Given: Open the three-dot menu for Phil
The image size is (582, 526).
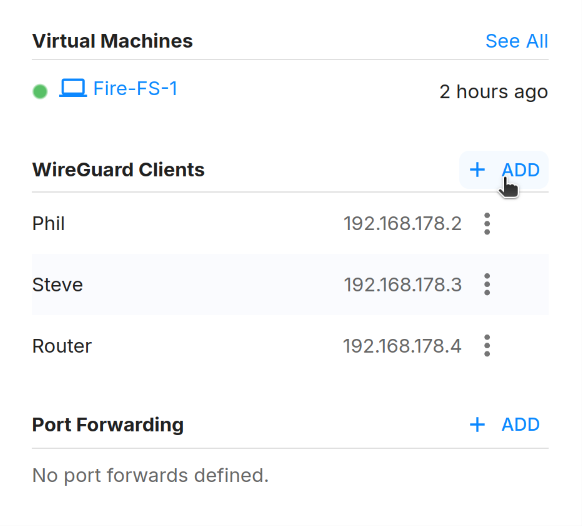Looking at the screenshot, I should 487,224.
